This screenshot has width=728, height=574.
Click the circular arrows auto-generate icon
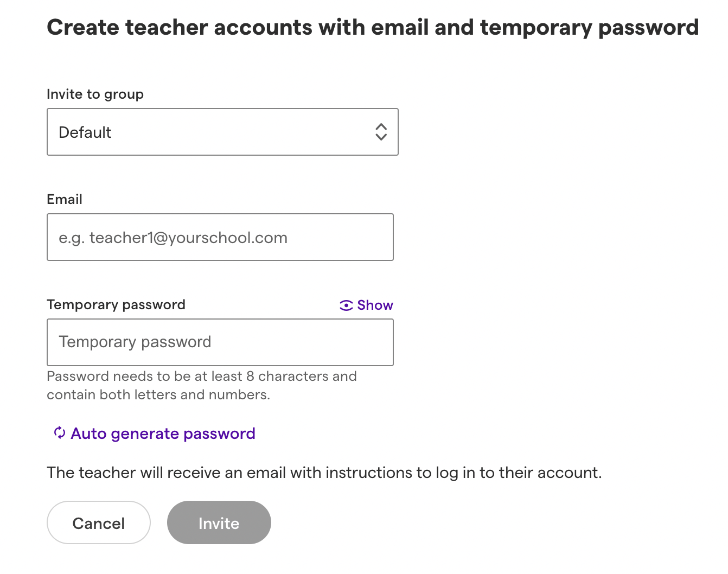coord(60,433)
